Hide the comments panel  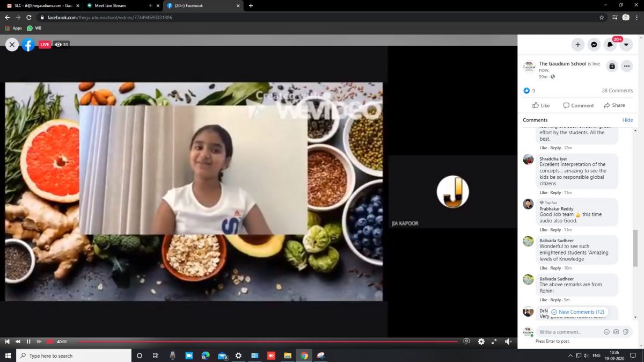pos(627,120)
